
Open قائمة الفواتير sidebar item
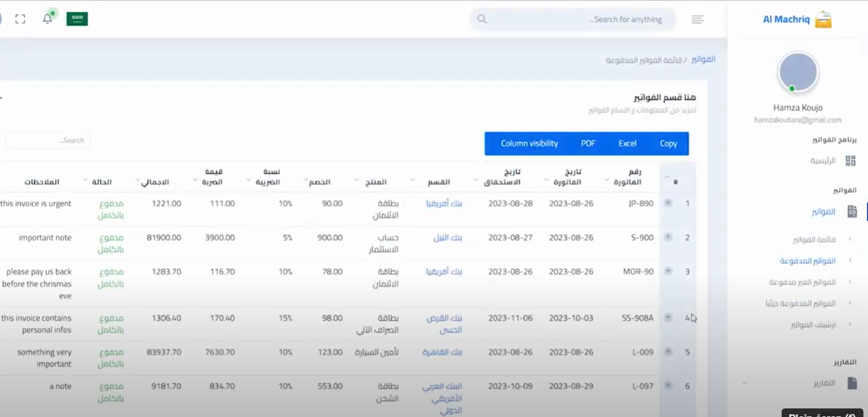815,240
